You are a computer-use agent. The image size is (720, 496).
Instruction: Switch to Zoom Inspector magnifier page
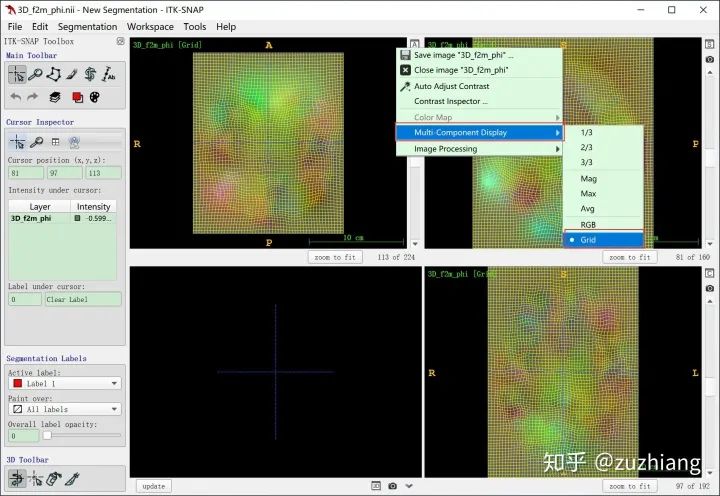coord(36,142)
